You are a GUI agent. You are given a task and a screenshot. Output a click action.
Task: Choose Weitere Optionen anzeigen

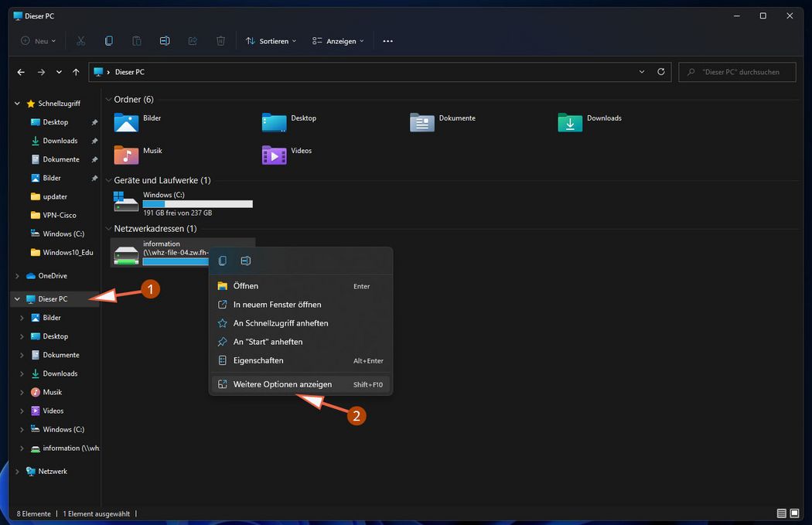click(301, 385)
